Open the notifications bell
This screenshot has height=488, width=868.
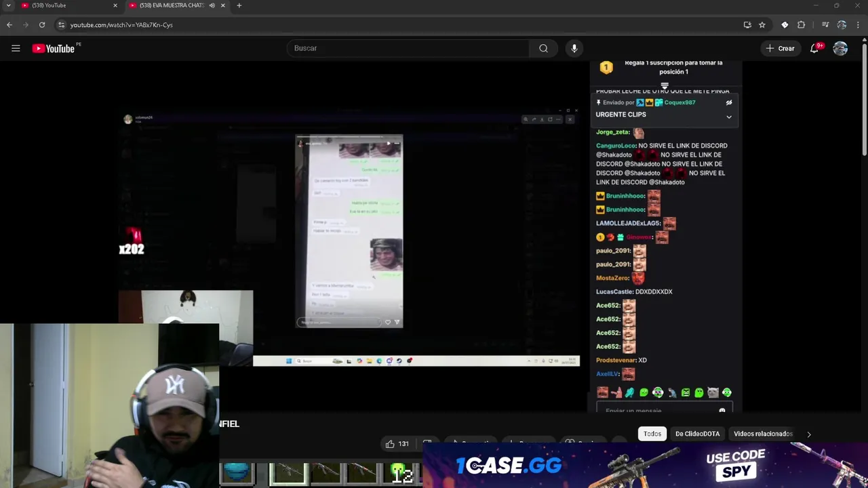pos(814,48)
